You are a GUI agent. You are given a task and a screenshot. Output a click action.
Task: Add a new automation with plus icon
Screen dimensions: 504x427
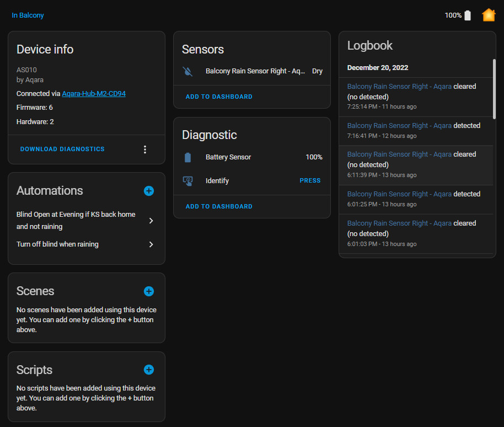pyautogui.click(x=148, y=191)
